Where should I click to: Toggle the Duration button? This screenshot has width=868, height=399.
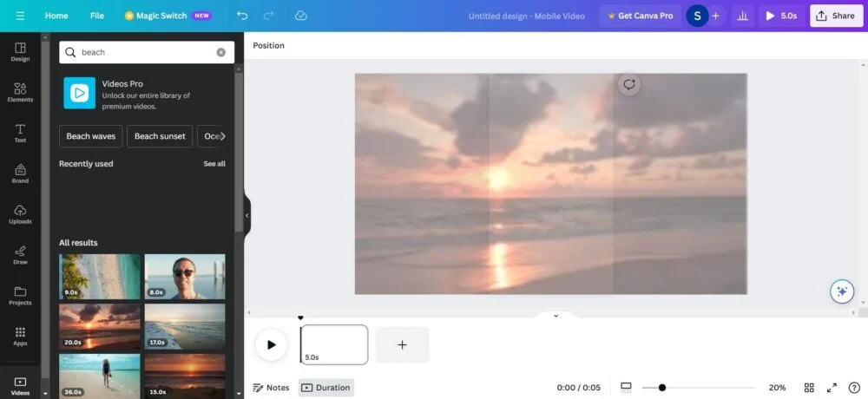[326, 388]
